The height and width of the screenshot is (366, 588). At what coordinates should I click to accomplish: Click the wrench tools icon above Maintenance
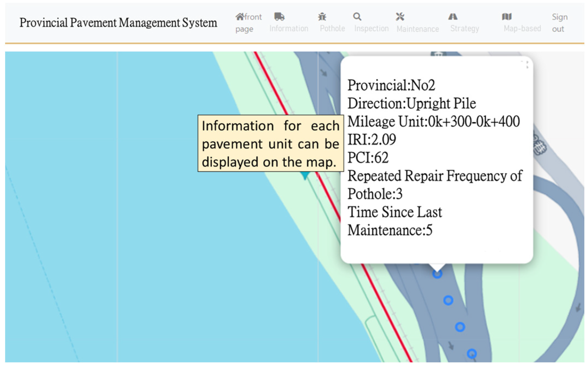coord(400,17)
